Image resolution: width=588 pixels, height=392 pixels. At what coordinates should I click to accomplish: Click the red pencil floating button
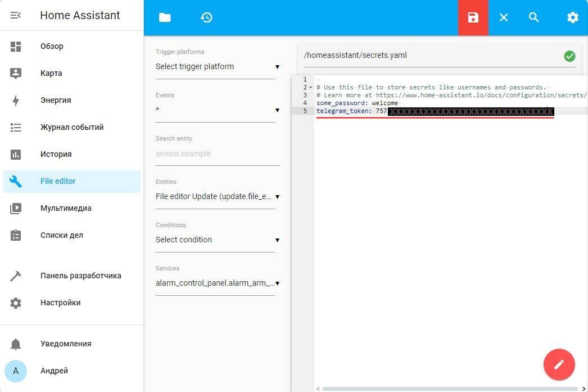pyautogui.click(x=559, y=364)
